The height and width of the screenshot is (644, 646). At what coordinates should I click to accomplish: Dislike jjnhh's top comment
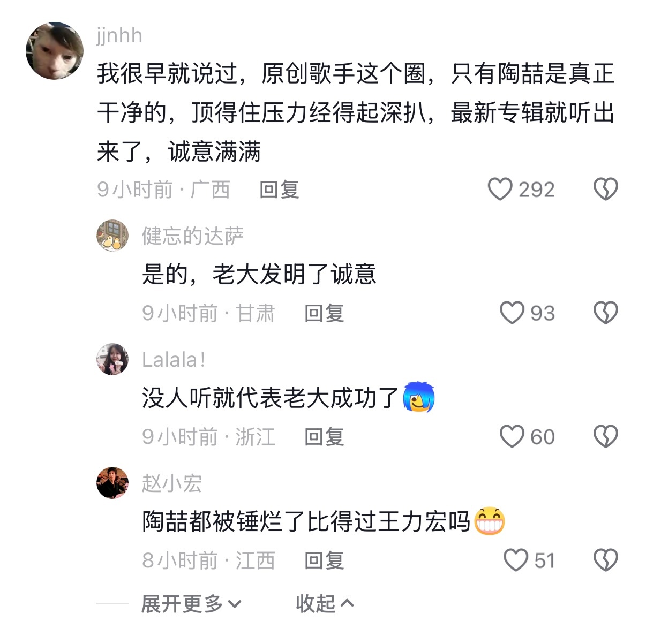pyautogui.click(x=605, y=188)
